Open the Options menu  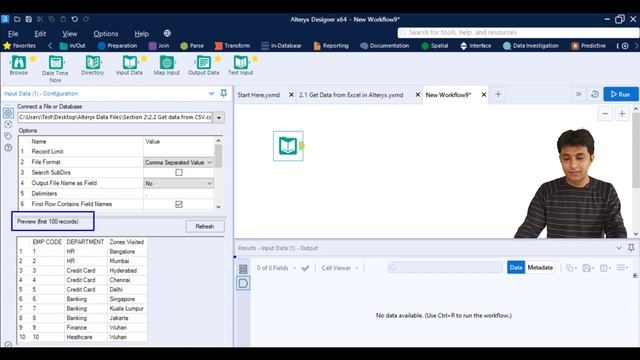[106, 34]
